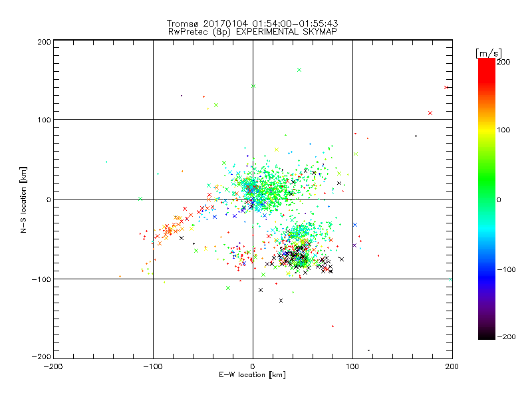Click the y-axis tick label '200'

coord(44,42)
